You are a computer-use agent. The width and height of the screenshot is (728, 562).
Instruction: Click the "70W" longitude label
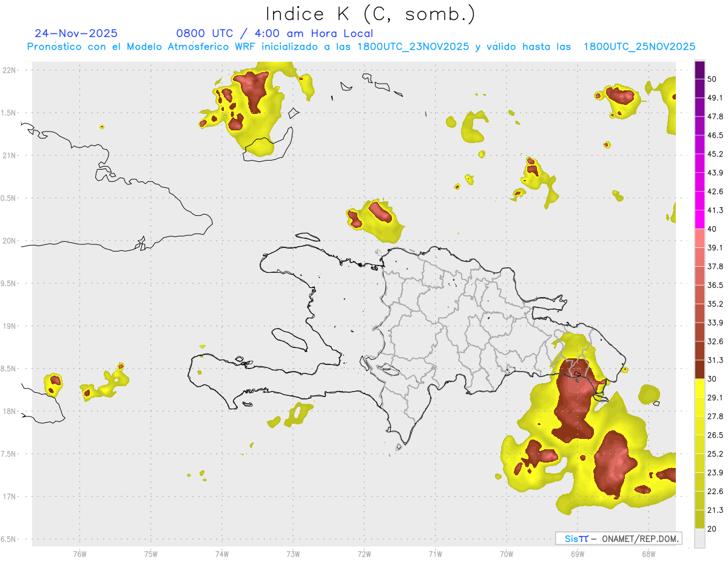(507, 554)
